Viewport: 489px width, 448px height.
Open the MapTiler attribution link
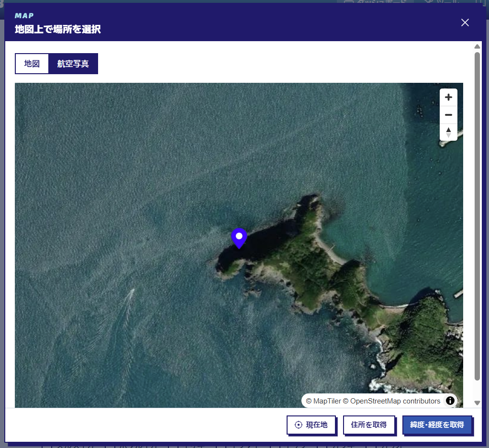pos(323,401)
